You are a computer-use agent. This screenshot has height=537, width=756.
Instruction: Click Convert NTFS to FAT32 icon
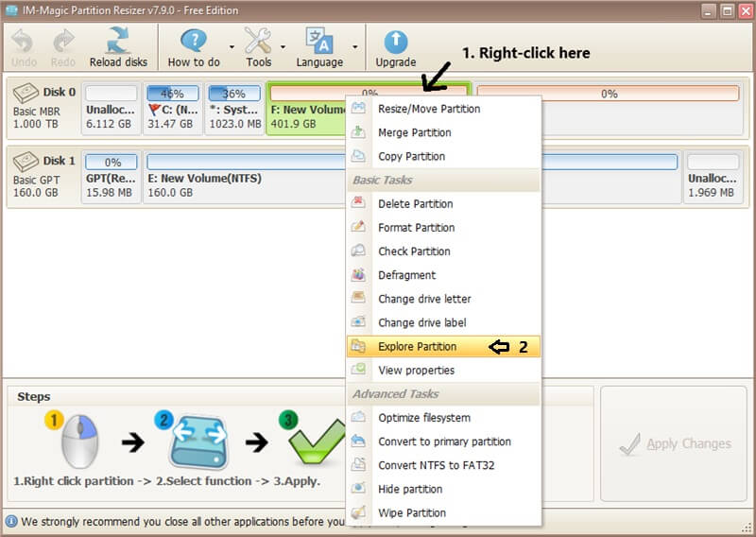click(358, 464)
